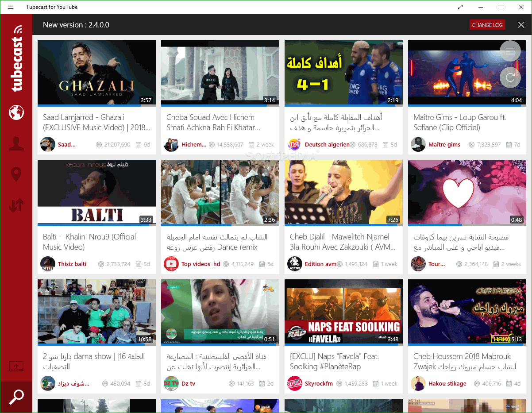532x413 pixels.
Task: Open the CHANGE LOG button
Action: 487,25
